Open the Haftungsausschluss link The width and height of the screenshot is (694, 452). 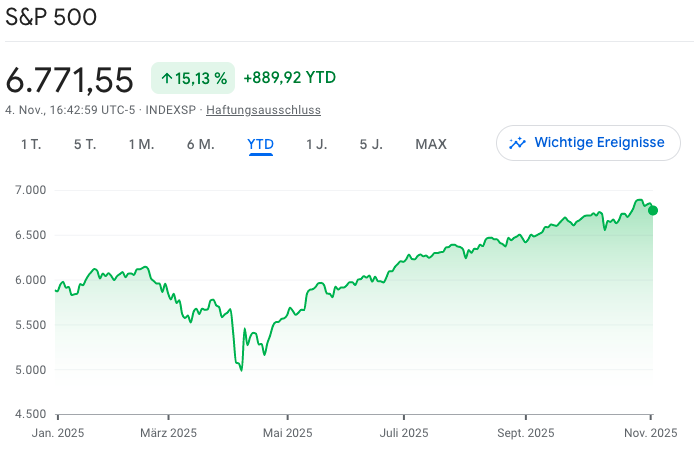[x=263, y=110]
